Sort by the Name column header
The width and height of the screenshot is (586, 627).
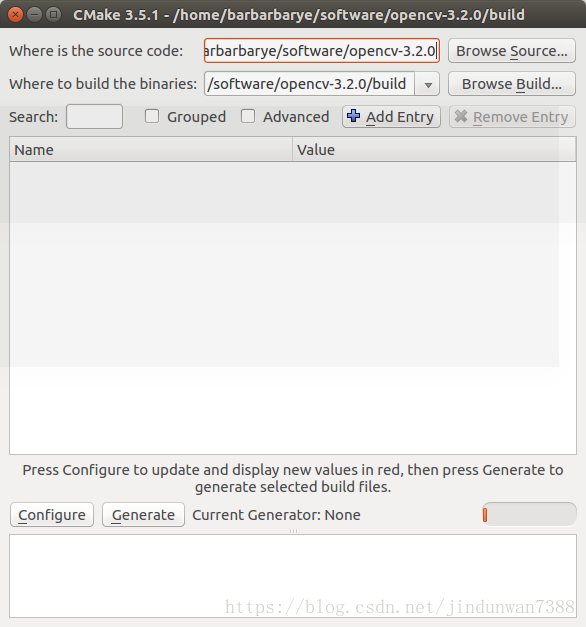(x=151, y=150)
